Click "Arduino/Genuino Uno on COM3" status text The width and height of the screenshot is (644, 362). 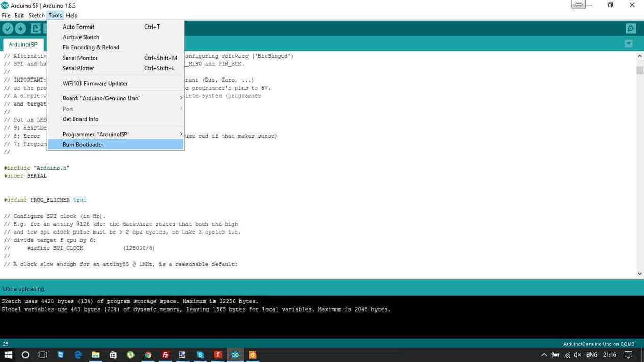tap(599, 344)
